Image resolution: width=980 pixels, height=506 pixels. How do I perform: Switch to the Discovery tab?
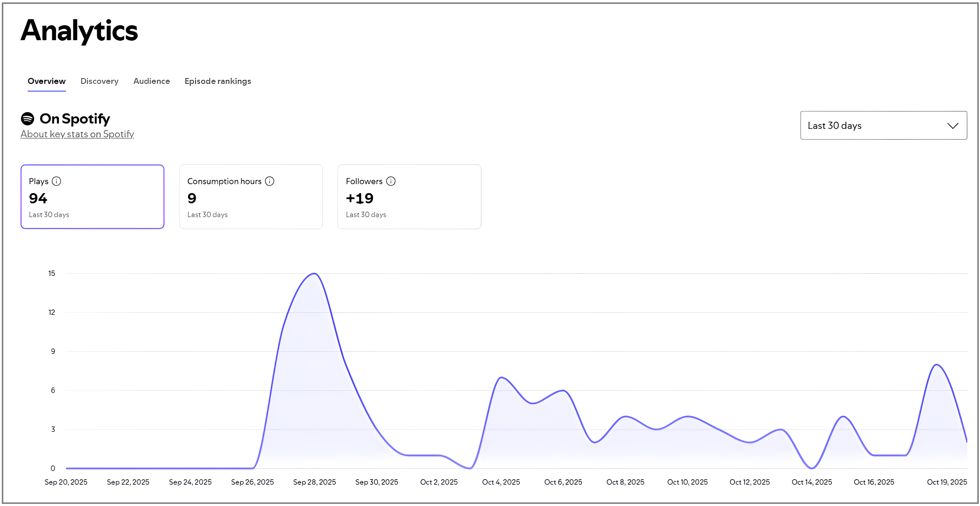99,81
